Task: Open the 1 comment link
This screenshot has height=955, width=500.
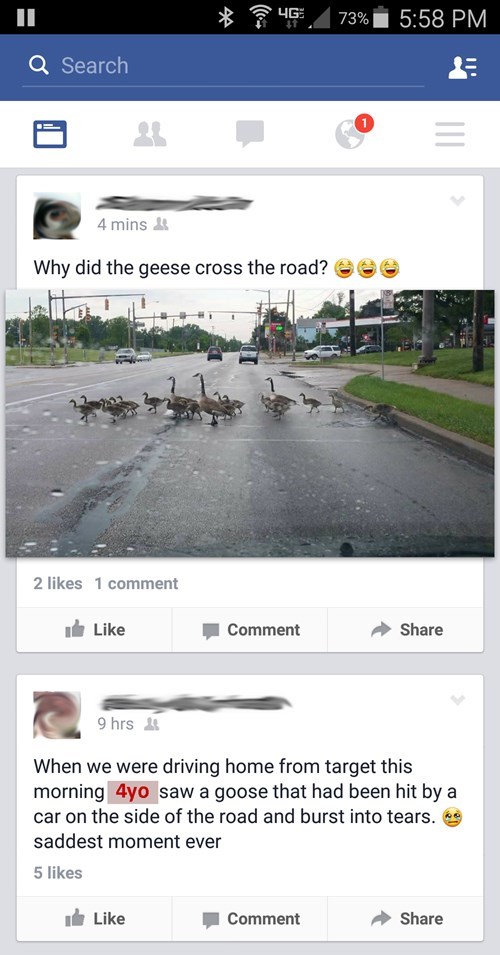Action: coord(136,583)
